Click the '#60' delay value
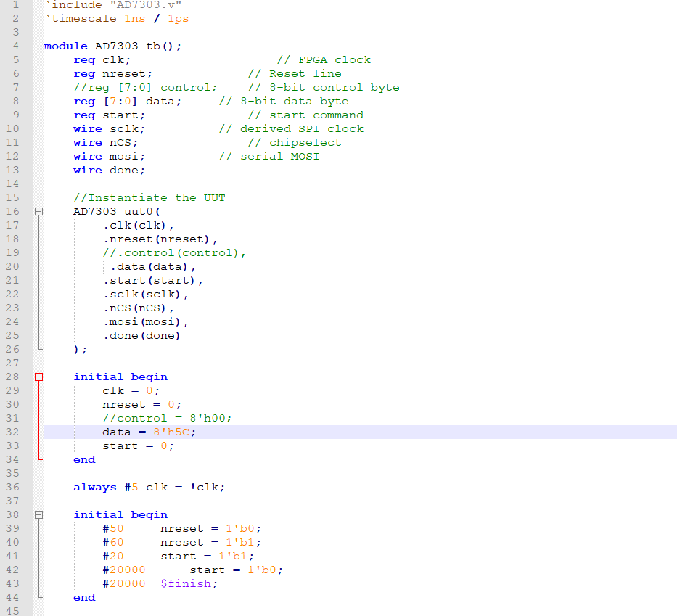This screenshot has height=616, width=677. pos(113,543)
